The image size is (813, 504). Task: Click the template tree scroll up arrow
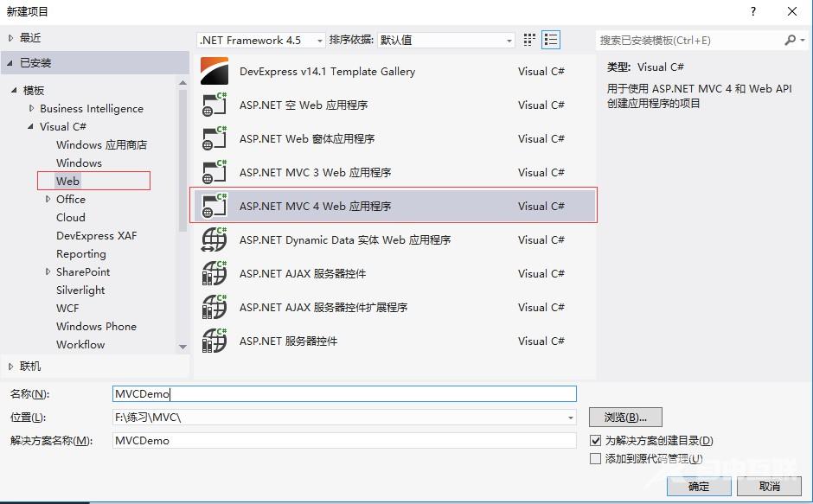click(x=182, y=82)
